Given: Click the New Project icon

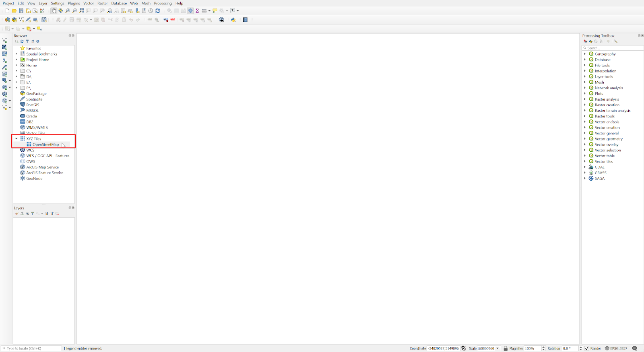Looking at the screenshot, I should (x=7, y=11).
